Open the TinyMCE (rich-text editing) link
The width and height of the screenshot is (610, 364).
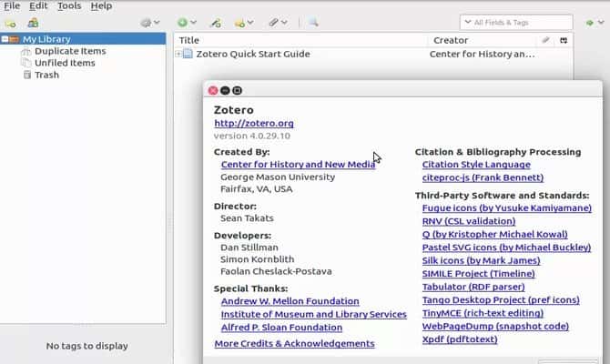[x=483, y=313]
